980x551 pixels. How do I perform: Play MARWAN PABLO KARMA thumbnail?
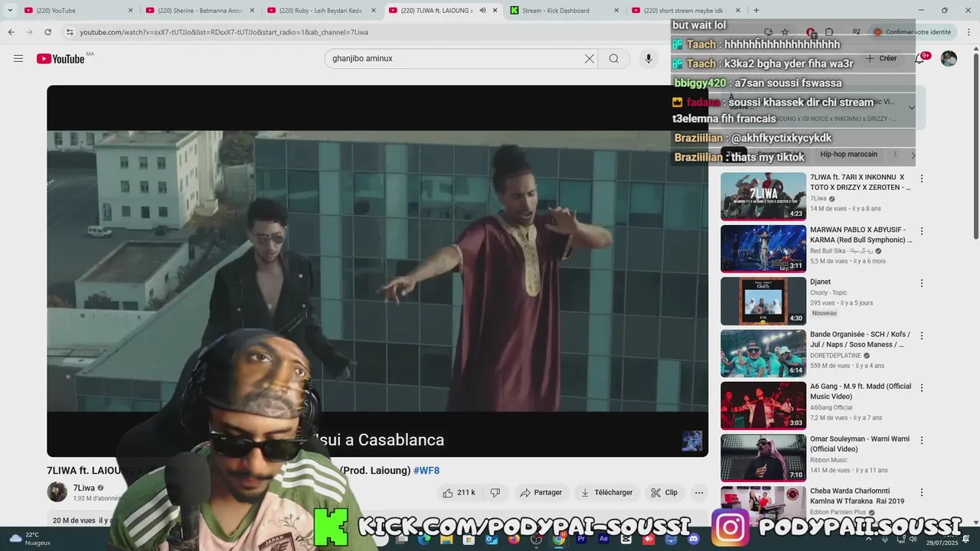(x=763, y=249)
